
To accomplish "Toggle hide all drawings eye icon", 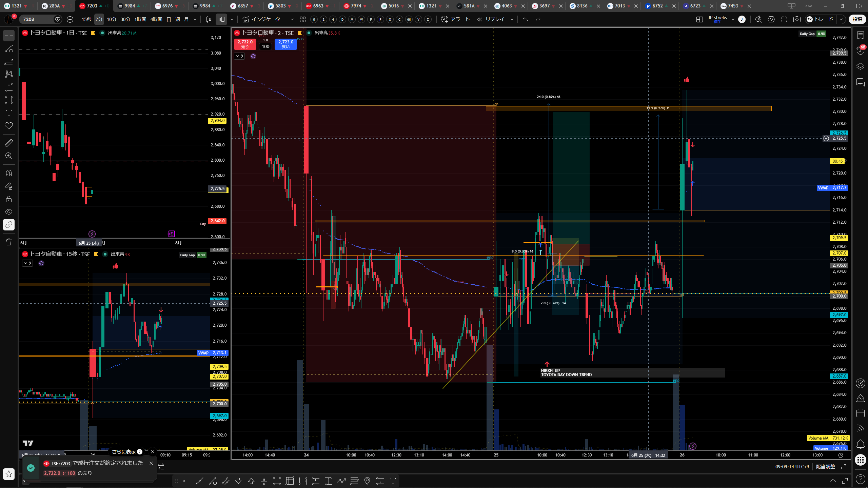I will click(x=9, y=212).
